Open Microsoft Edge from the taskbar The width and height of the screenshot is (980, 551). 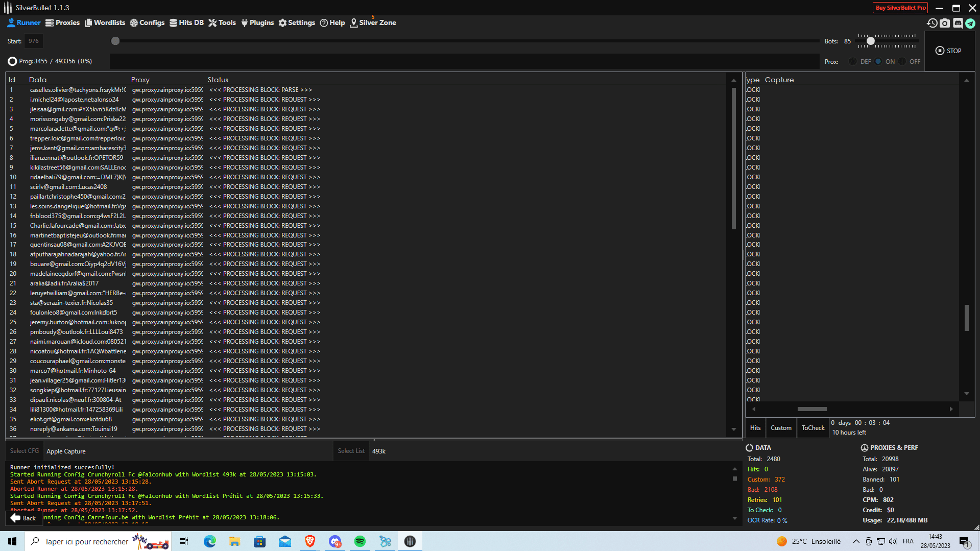[209, 541]
